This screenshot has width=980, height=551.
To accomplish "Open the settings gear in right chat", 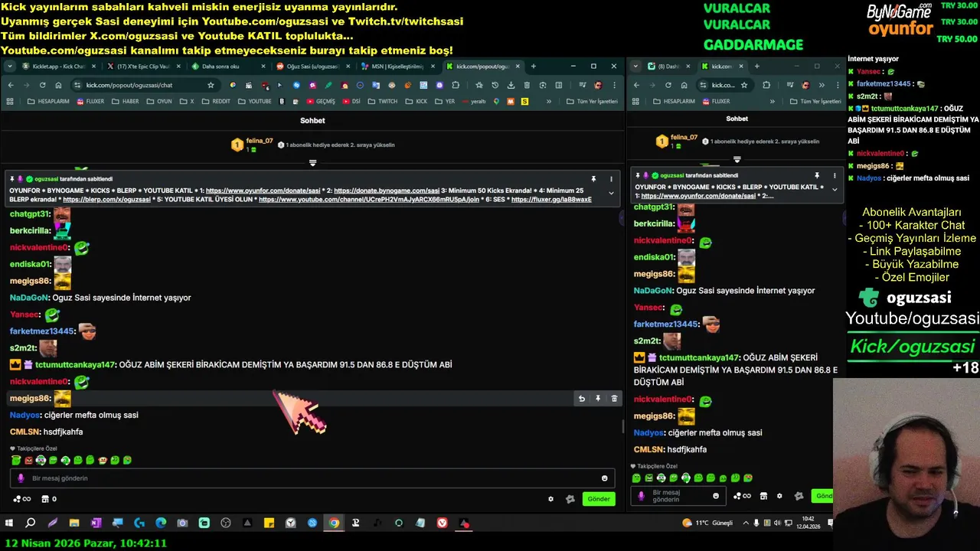I will click(779, 496).
